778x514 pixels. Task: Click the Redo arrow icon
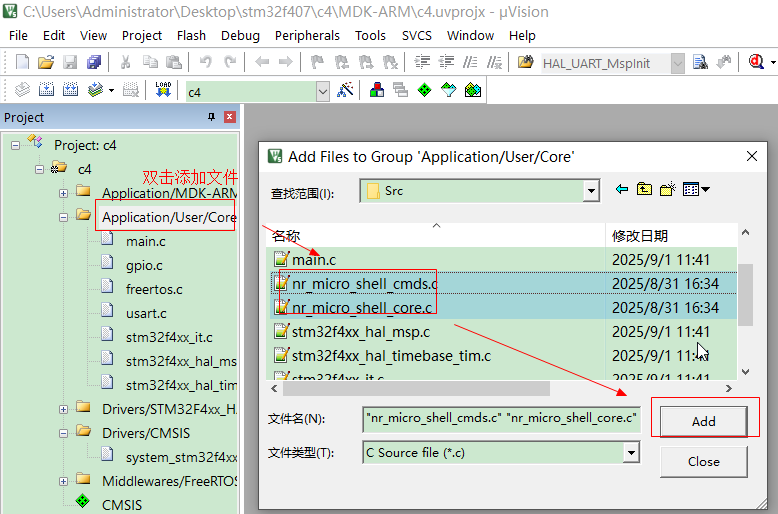[230, 63]
